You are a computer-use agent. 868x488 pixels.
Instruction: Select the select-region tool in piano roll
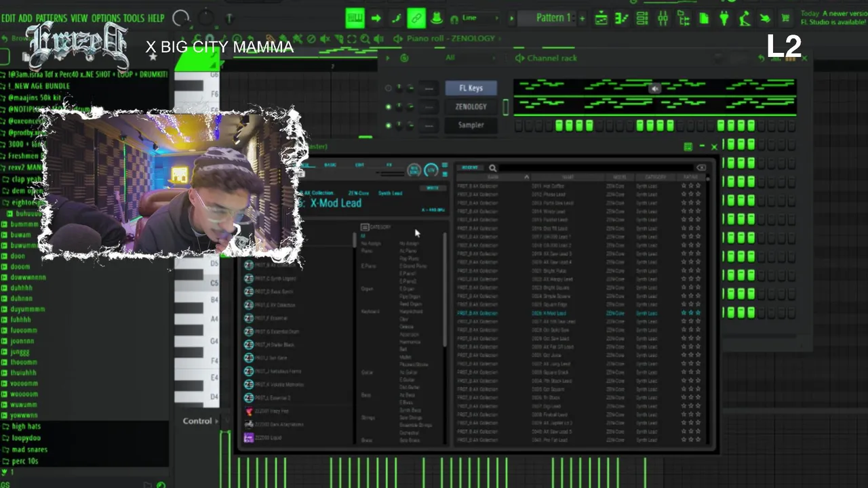click(351, 39)
